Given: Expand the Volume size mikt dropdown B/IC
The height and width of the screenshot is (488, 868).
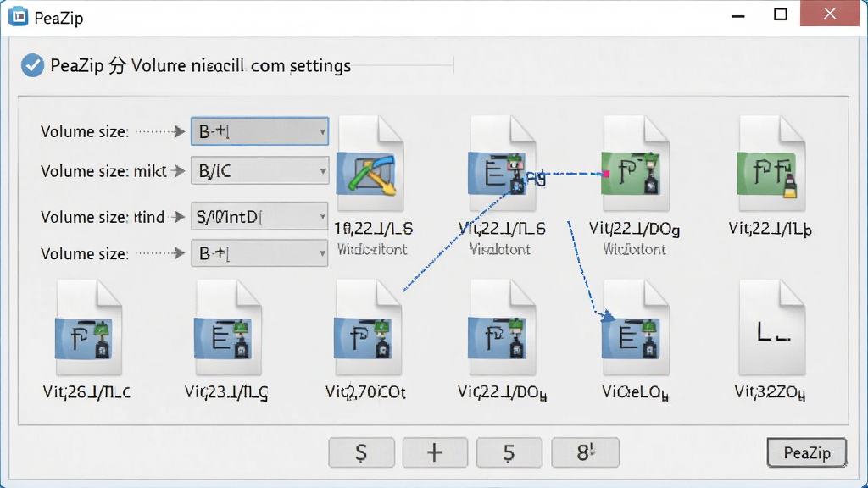Looking at the screenshot, I should click(x=259, y=171).
